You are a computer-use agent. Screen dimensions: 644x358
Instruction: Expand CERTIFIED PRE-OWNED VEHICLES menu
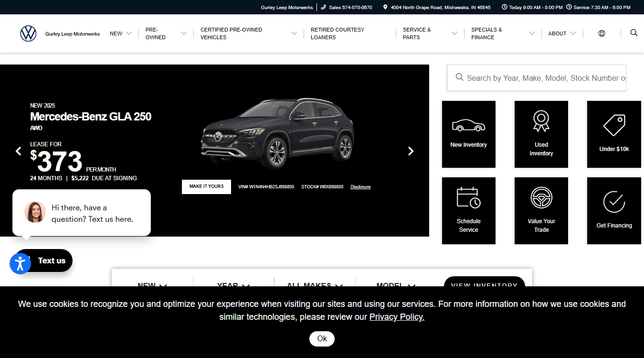click(248, 33)
